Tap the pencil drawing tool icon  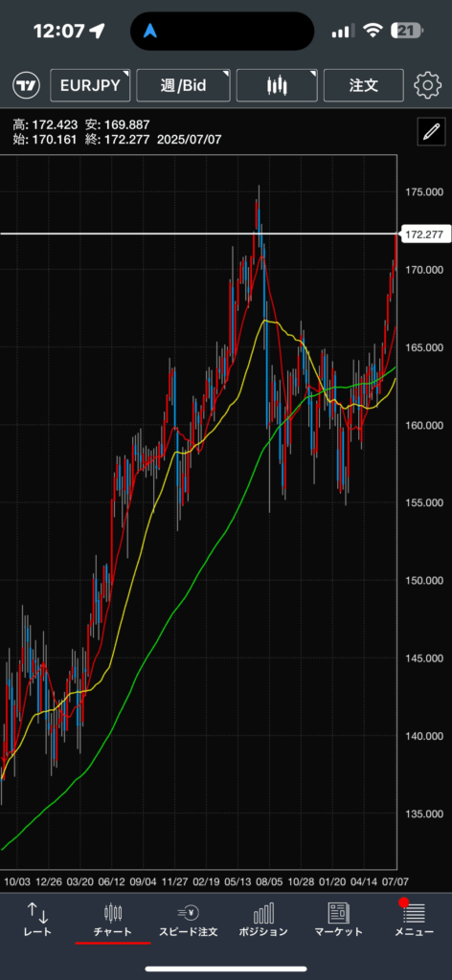click(431, 131)
